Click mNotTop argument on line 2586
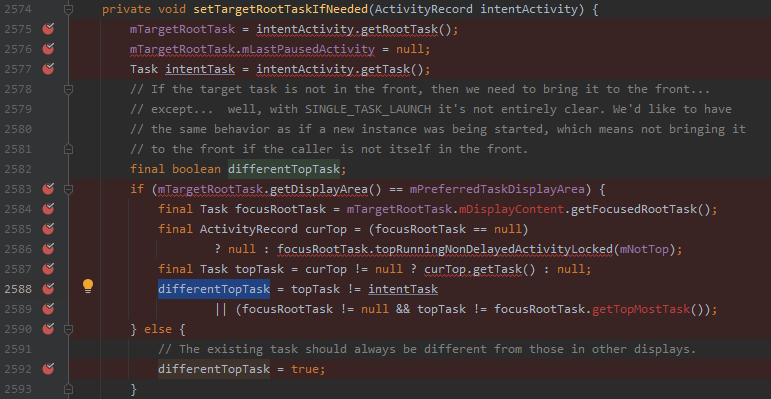Image resolution: width=771 pixels, height=399 pixels. (645, 249)
